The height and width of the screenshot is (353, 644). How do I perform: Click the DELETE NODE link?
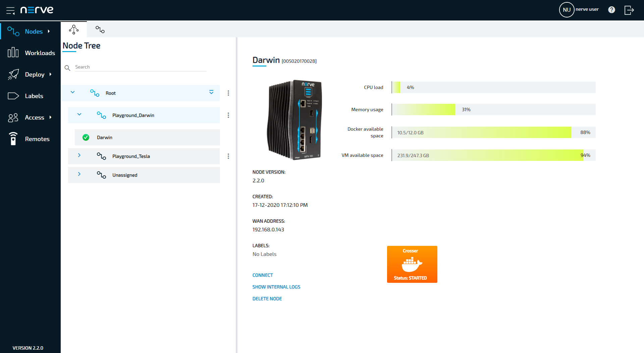[267, 299]
